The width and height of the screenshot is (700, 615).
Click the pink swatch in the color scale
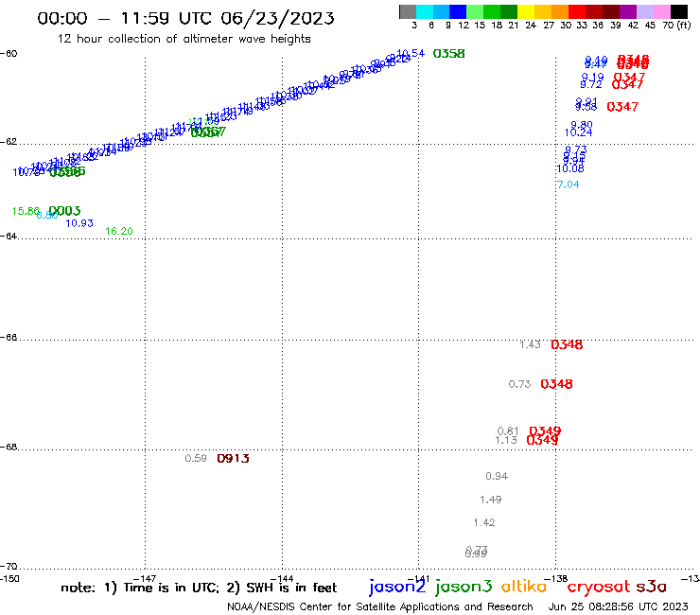(661, 12)
